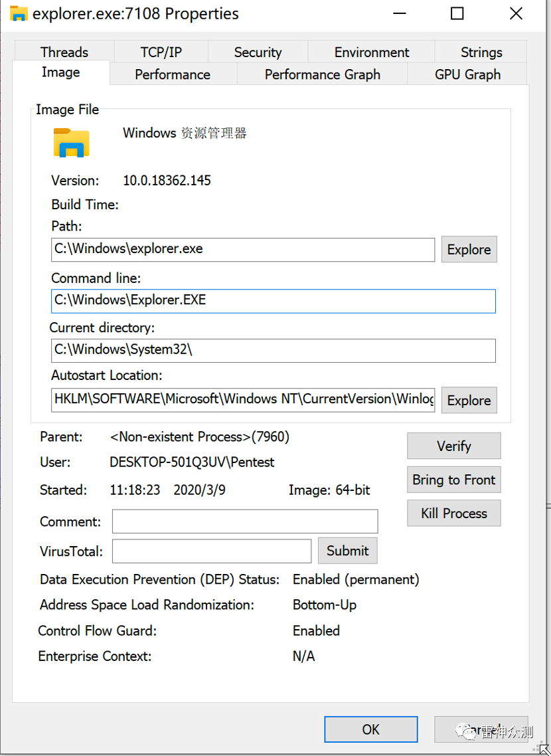The width and height of the screenshot is (551, 756).
Task: Click the title bar folder icon
Action: pos(19,13)
